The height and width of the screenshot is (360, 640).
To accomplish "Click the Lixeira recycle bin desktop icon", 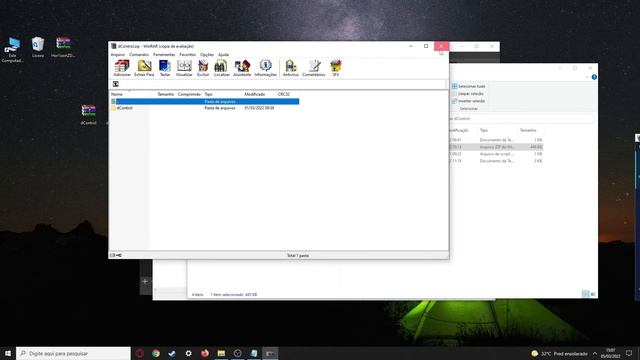I will (38, 47).
